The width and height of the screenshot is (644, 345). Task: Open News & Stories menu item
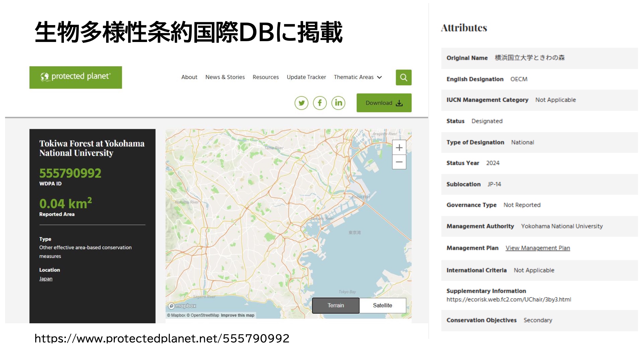[225, 77]
